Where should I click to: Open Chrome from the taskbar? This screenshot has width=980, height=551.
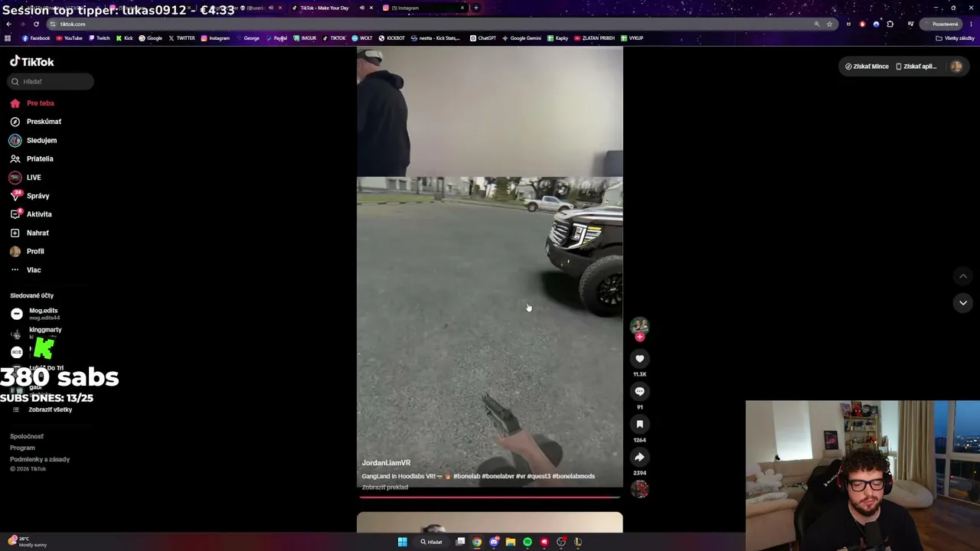click(x=477, y=542)
